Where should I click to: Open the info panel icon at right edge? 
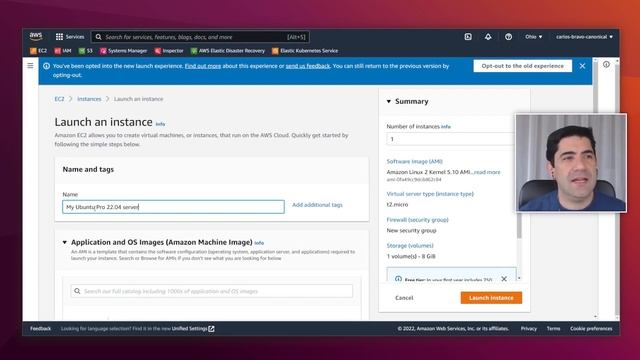(x=607, y=64)
